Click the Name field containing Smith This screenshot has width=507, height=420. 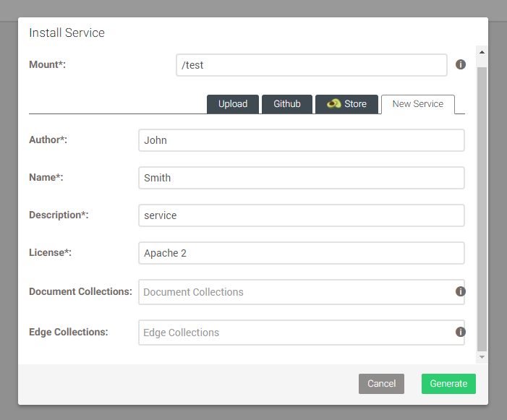301,178
